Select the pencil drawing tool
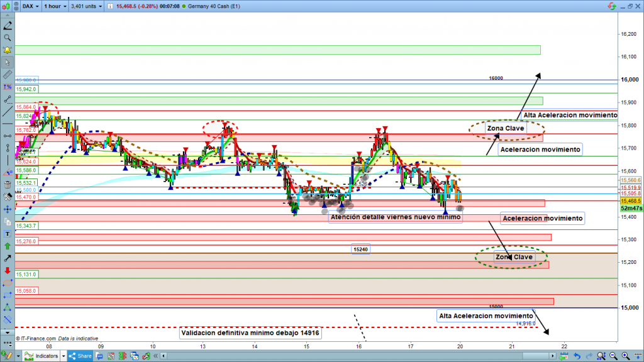Viewport: 644px width, 362px height. coord(8,26)
